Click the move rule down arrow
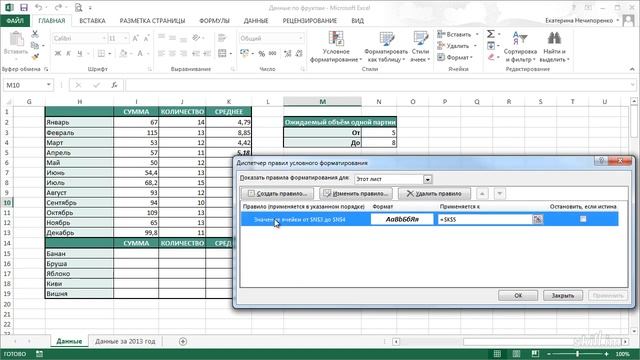Screen dimensions: 640x360 [x=500, y=193]
